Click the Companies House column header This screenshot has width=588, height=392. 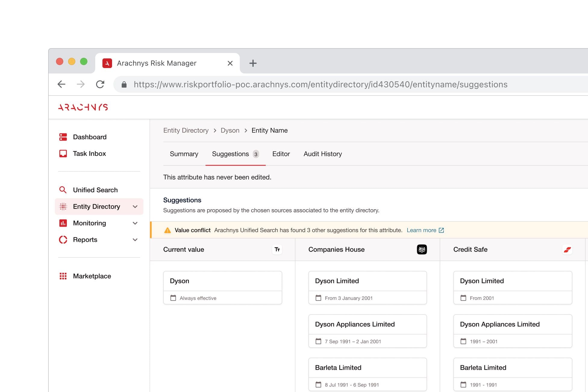point(367,250)
